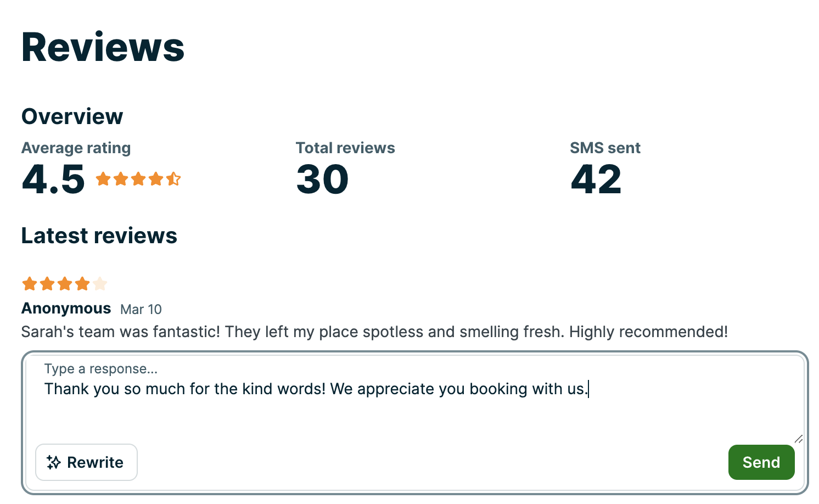Click the Total reviews value of 30
This screenshot has width=819, height=504.
(x=322, y=178)
